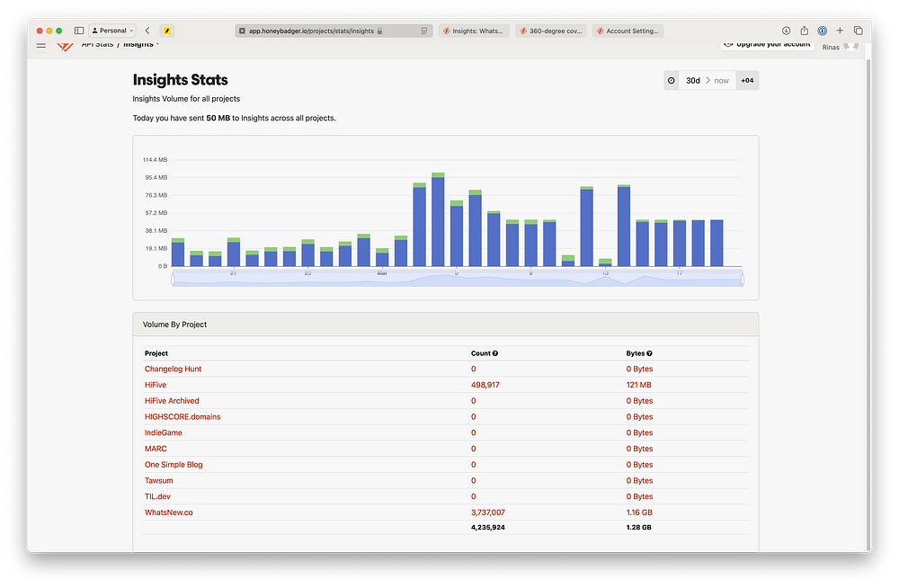Switch to the 360-degree cov... tab

[551, 31]
